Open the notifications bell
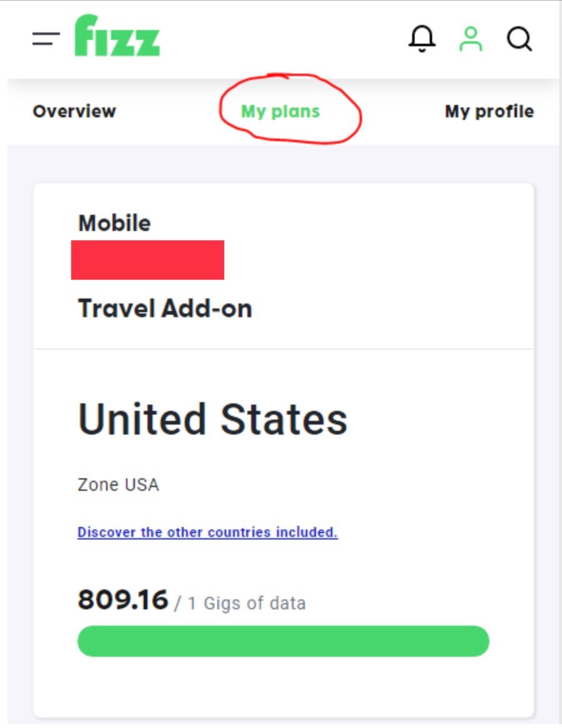 click(x=422, y=39)
